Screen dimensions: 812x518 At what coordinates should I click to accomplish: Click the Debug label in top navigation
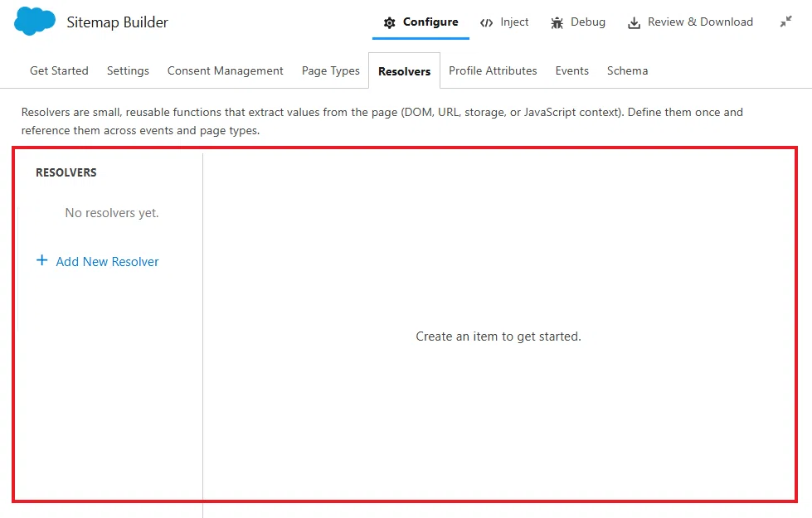(588, 22)
